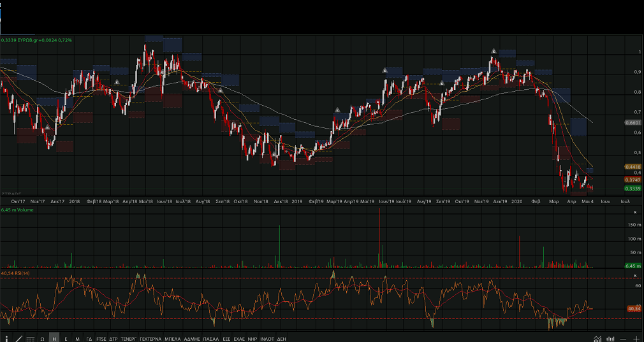Viewport: 644px width, 342px height.
Task: Open the FTSE symbol tab
Action: [x=101, y=339]
